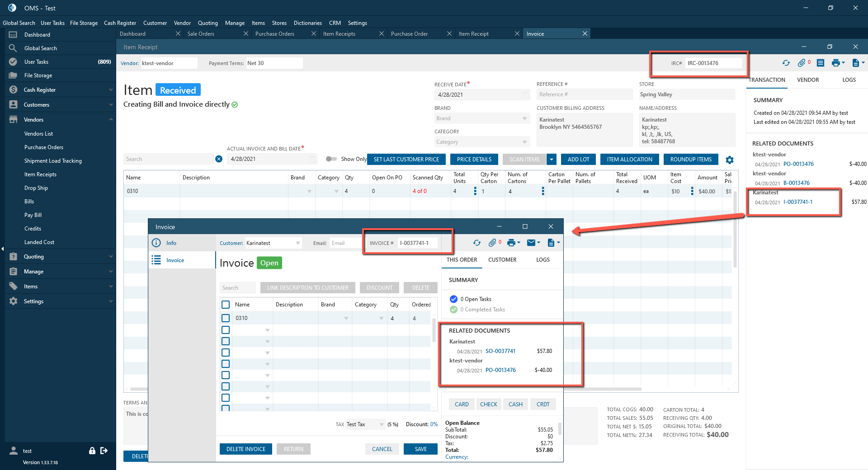The width and height of the screenshot is (868, 470).
Task: Click the Discount 0% link
Action: tap(434, 424)
